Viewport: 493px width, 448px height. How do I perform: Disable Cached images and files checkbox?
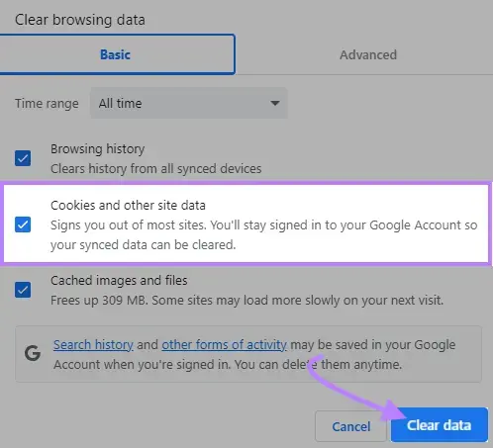tap(23, 290)
